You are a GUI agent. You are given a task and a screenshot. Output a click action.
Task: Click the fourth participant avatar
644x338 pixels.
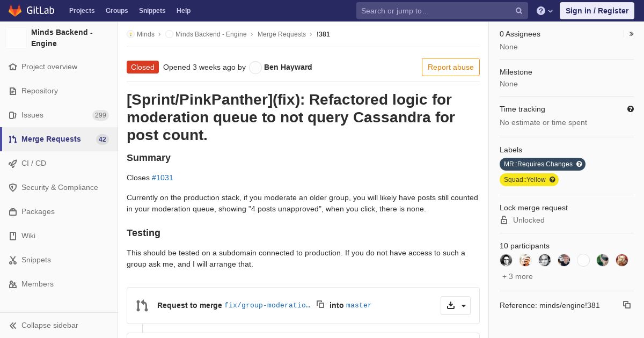coord(564,260)
